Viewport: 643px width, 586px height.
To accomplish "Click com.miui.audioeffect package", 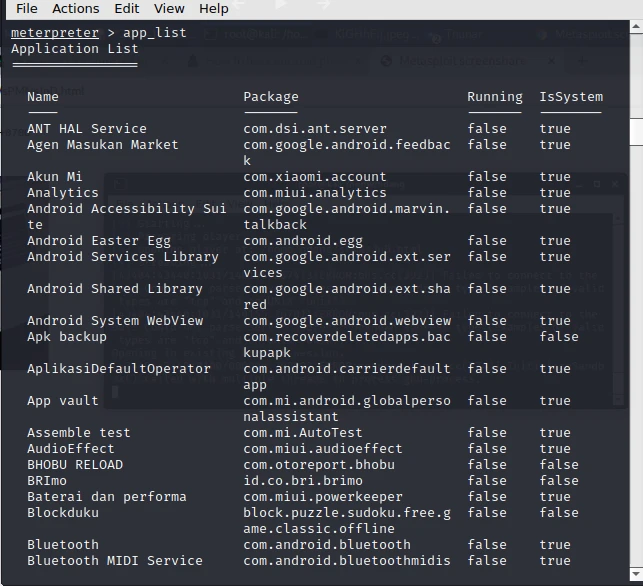I will [x=323, y=449].
